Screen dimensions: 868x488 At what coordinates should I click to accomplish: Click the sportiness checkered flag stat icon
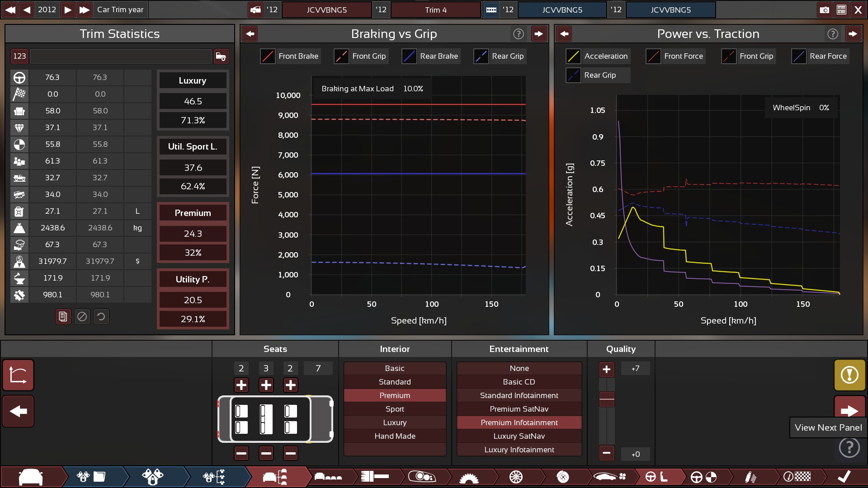tap(19, 94)
